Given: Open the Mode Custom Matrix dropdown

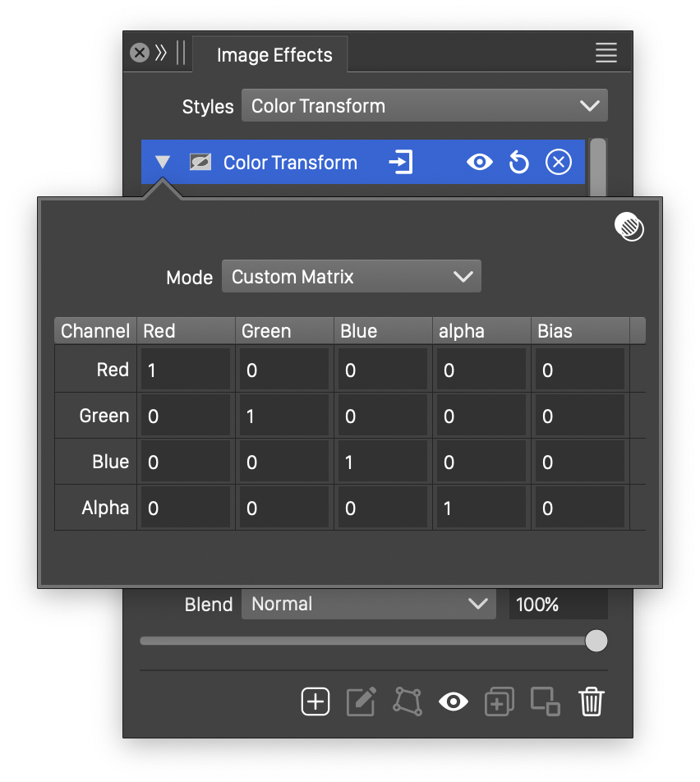Looking at the screenshot, I should pos(351,277).
